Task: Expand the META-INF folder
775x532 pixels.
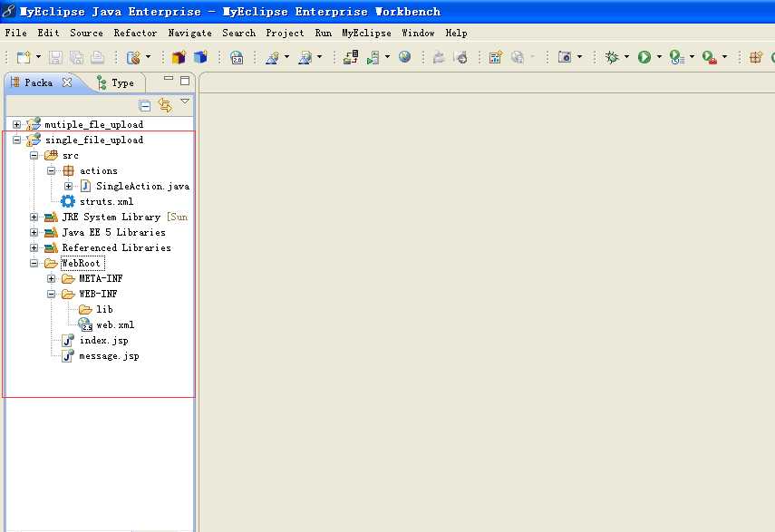Action: coord(52,278)
